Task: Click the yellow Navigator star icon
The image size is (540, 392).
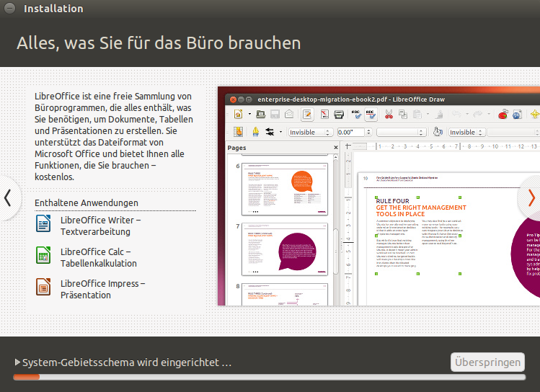Action: point(535,115)
